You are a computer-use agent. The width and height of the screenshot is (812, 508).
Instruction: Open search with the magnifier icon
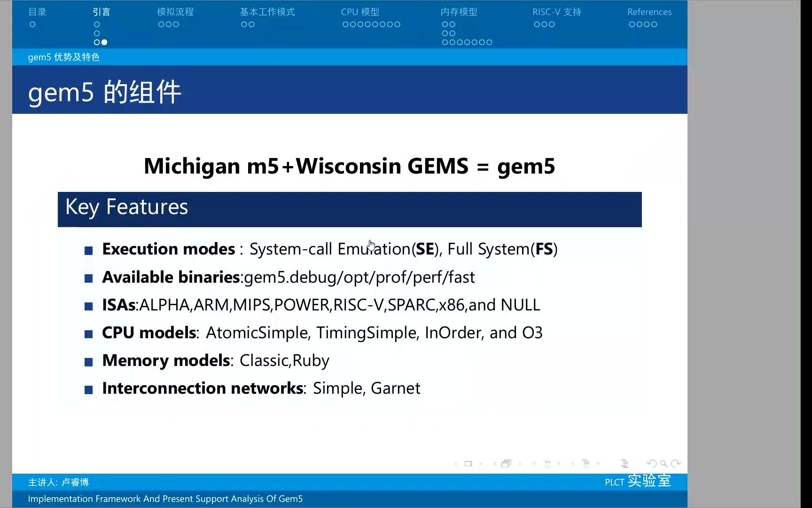point(664,464)
